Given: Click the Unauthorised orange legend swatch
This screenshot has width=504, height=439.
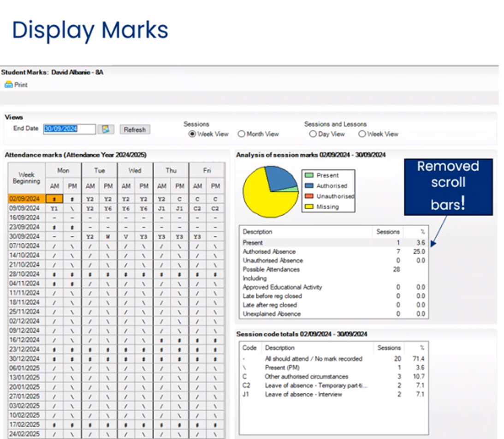Looking at the screenshot, I should tap(309, 196).
